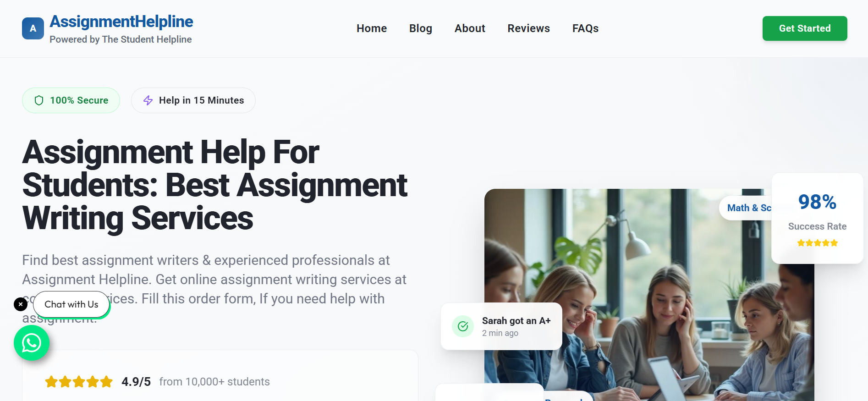Viewport: 868px width, 401px height.
Task: Click the gold stars under Success Rate
Action: [x=817, y=243]
